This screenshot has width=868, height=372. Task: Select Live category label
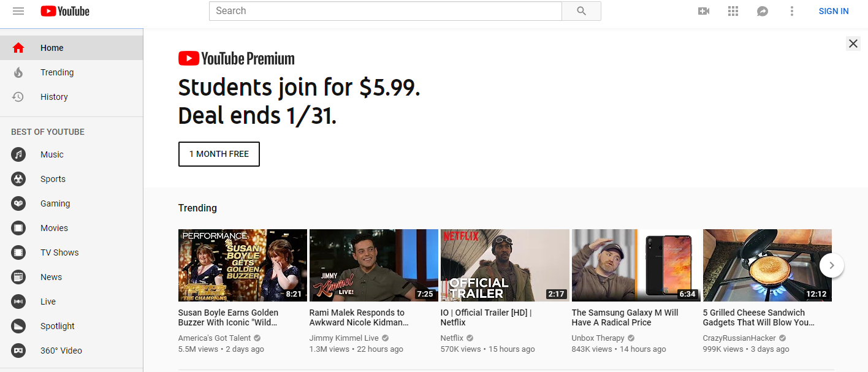pyautogui.click(x=48, y=302)
